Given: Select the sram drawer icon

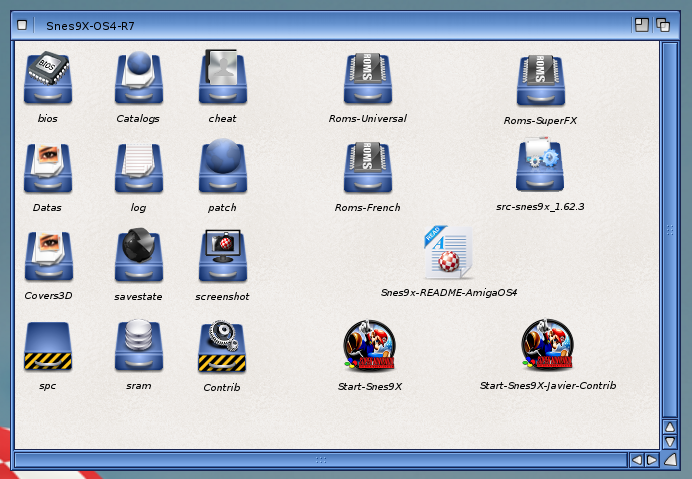Looking at the screenshot, I should 138,346.
